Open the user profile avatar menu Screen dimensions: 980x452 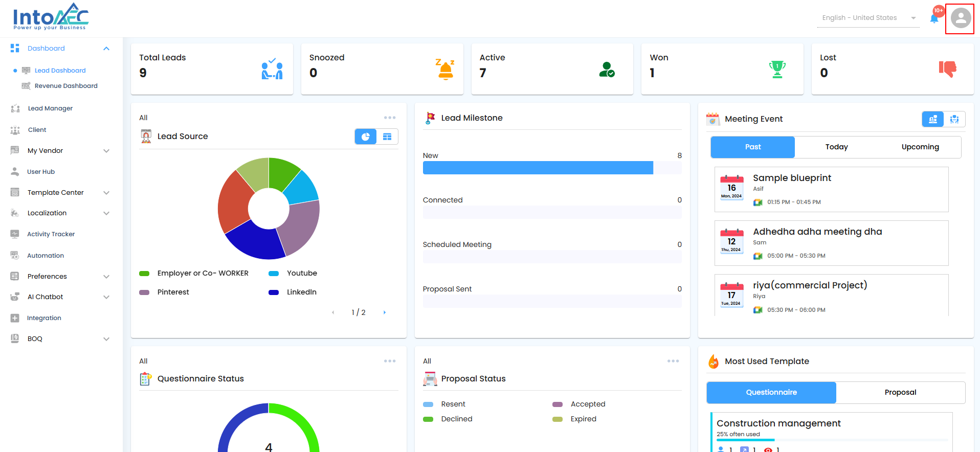click(x=961, y=18)
